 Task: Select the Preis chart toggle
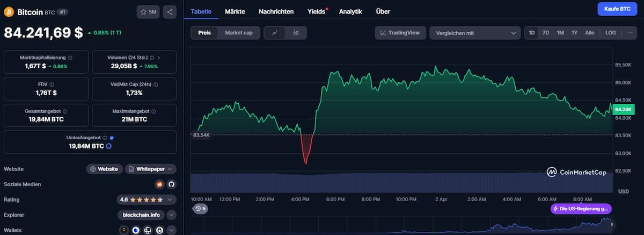click(x=204, y=33)
